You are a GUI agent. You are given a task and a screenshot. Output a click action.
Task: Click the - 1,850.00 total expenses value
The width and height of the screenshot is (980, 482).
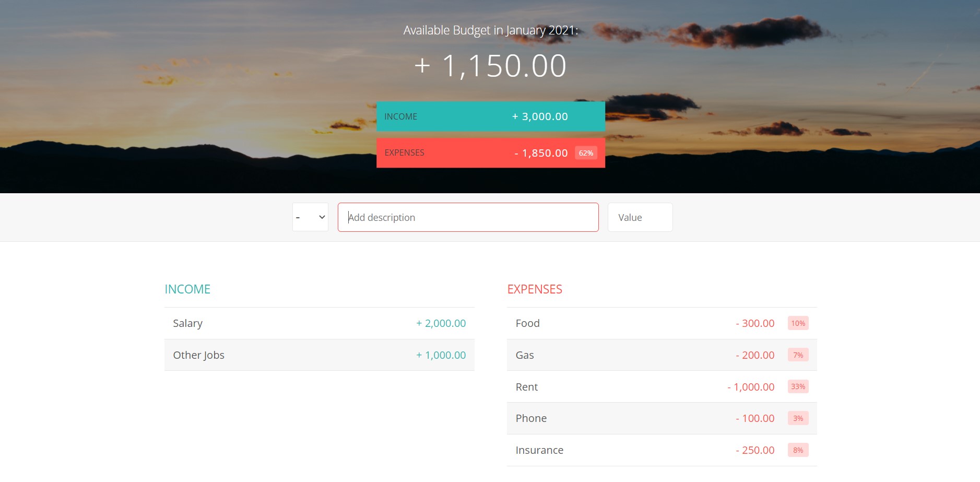pyautogui.click(x=541, y=153)
